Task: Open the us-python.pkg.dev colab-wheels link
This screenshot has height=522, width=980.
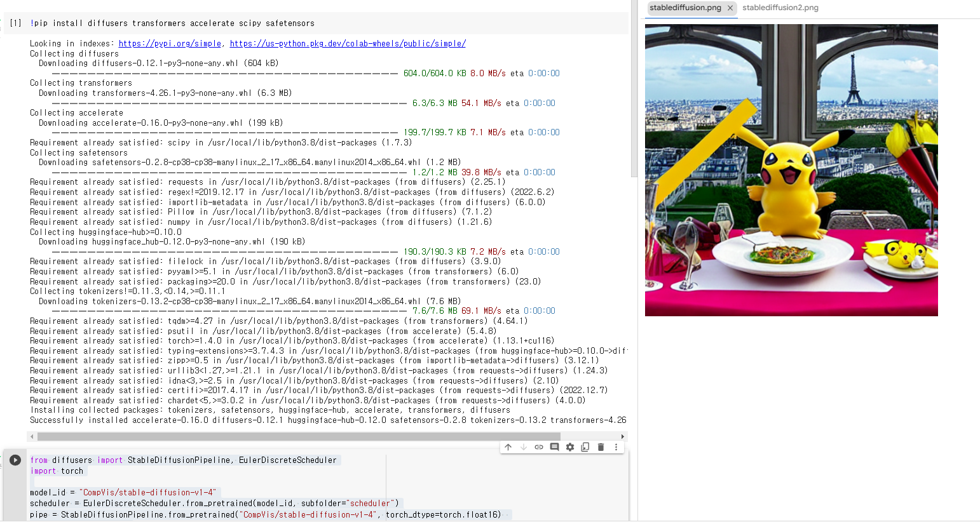Action: [348, 43]
